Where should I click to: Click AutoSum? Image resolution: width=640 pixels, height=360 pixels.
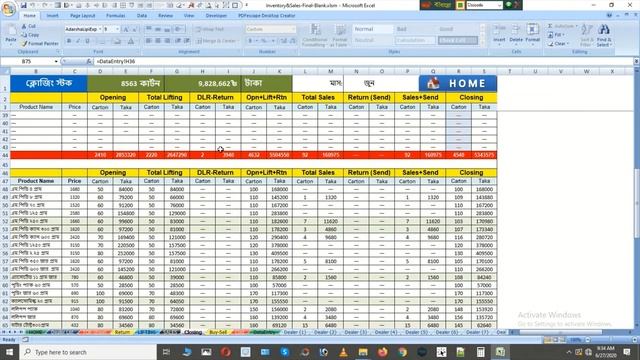tap(562, 26)
